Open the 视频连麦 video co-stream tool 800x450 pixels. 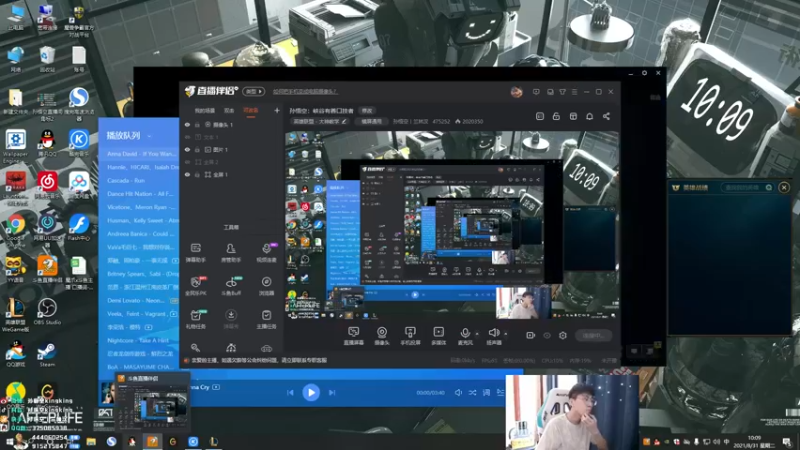pos(266,253)
